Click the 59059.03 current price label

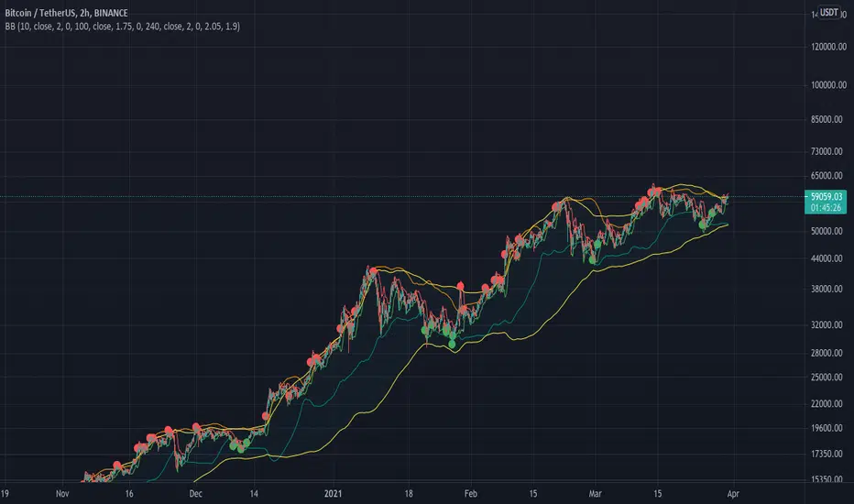pos(826,197)
